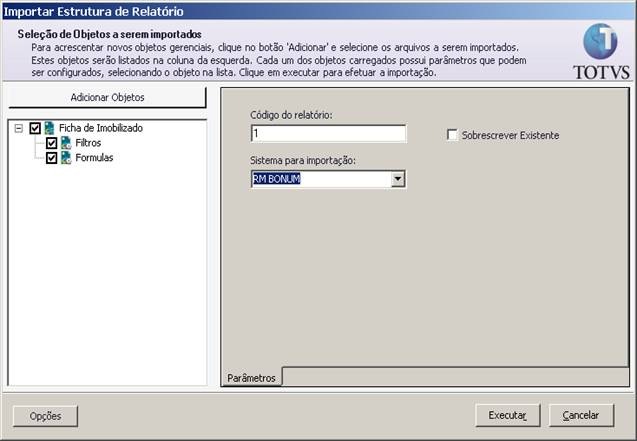The width and height of the screenshot is (637, 441).
Task: Select the Filtros tree item label
Action: click(x=88, y=143)
